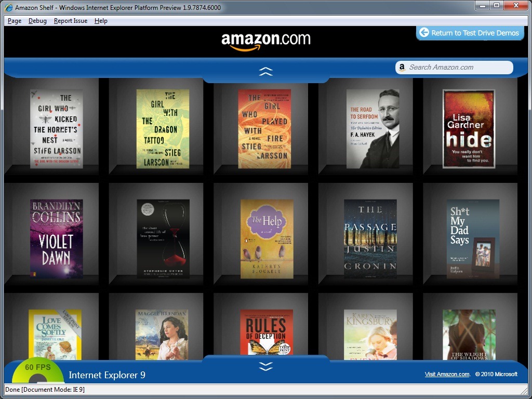The width and height of the screenshot is (532, 399).
Task: Open the Page menu
Action: [x=15, y=21]
